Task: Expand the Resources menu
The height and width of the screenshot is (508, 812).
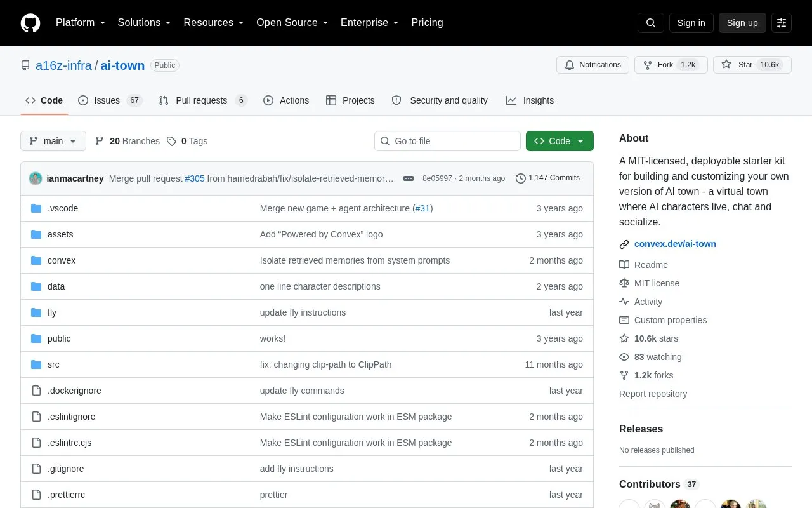Action: [214, 23]
